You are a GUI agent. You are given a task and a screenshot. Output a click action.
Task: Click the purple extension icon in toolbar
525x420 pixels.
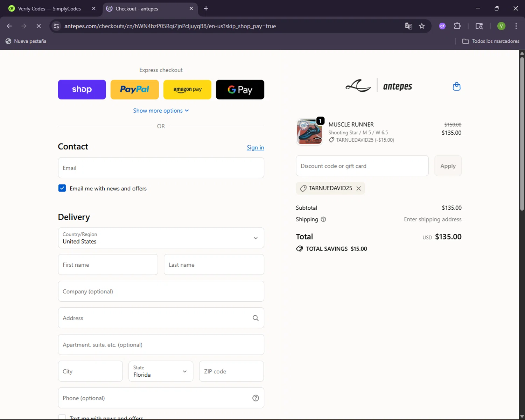tap(442, 26)
